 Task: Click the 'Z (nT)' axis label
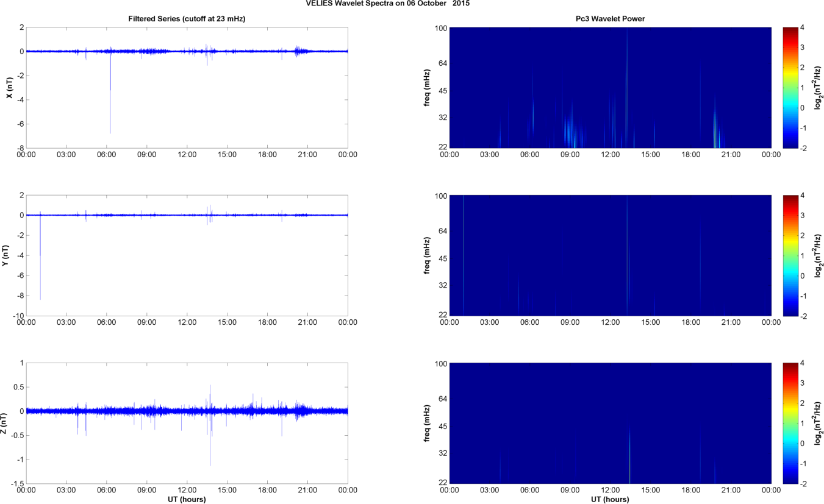click(4, 424)
